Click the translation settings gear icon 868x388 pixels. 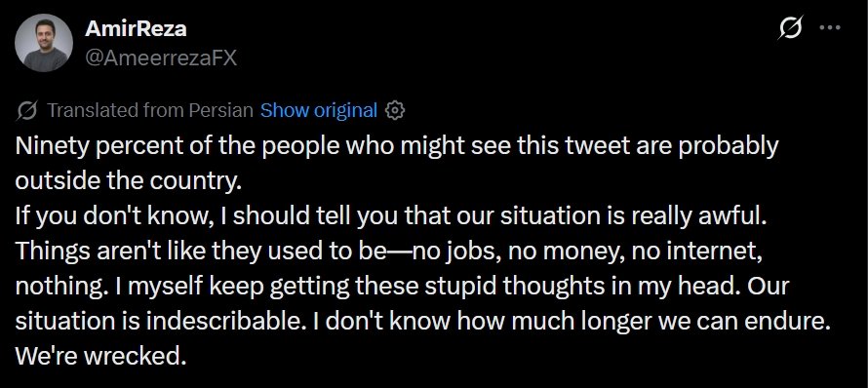pos(395,111)
